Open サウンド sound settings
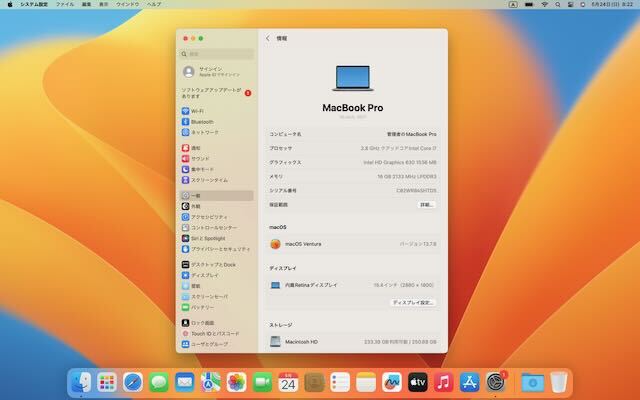640x400 pixels. point(217,158)
